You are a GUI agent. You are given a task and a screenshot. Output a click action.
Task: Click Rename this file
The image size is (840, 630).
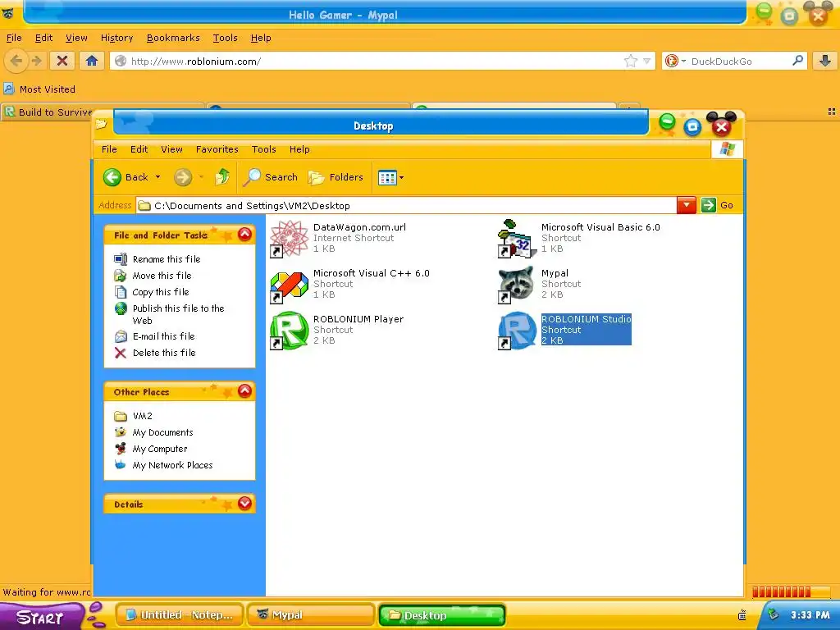tap(167, 259)
